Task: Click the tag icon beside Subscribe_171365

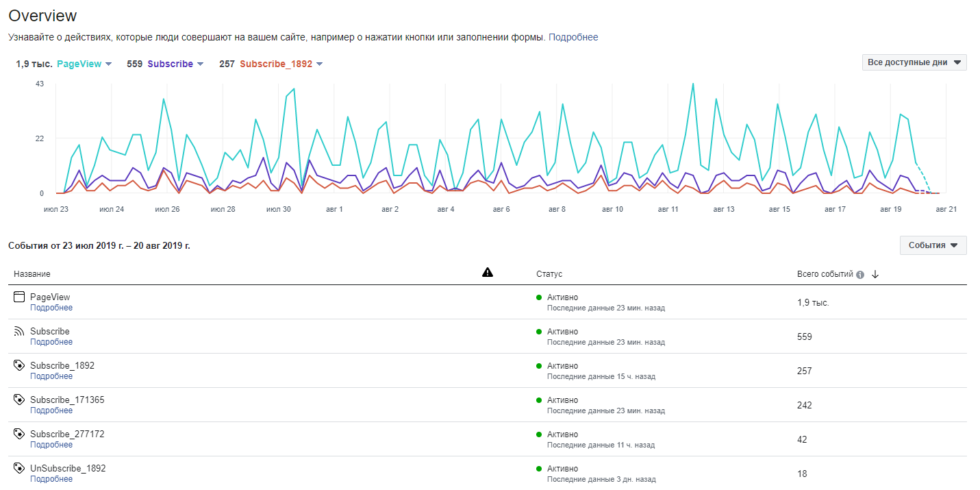Action: point(19,400)
